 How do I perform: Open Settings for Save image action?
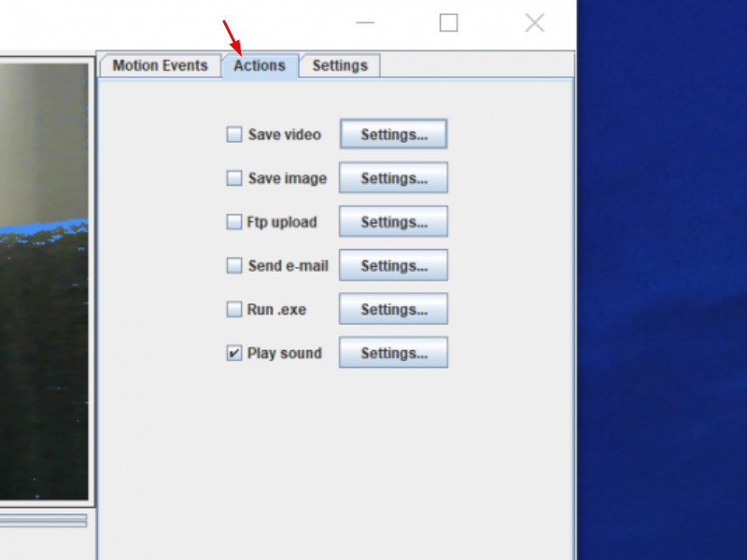393,177
